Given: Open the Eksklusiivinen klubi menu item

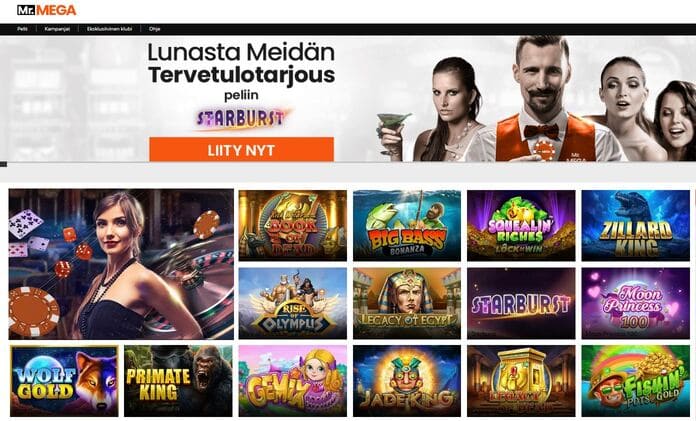Looking at the screenshot, I should [109, 29].
